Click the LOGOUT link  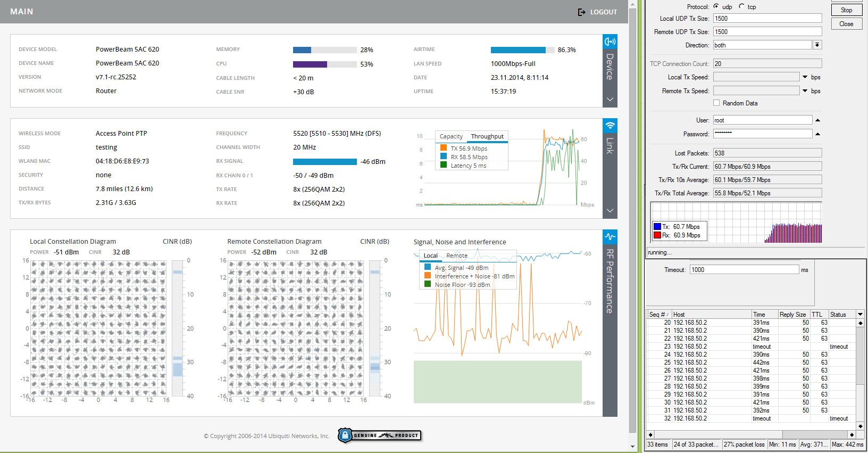pos(603,12)
